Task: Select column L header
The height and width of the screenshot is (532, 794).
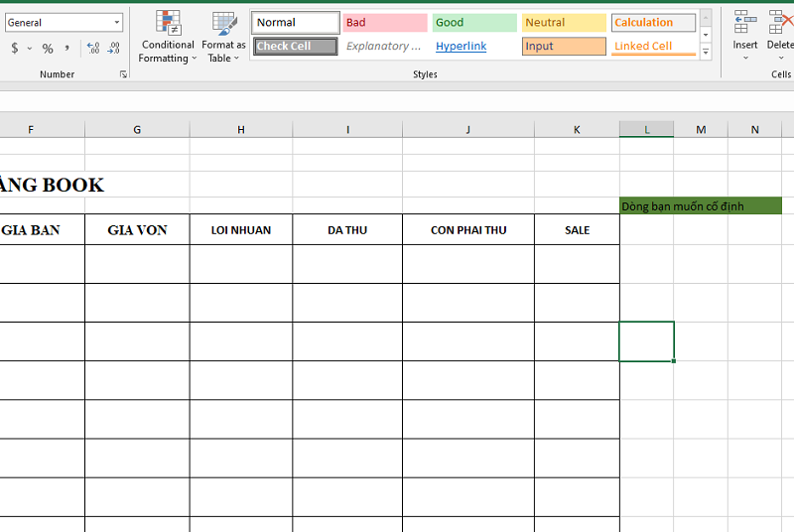Action: click(x=647, y=130)
